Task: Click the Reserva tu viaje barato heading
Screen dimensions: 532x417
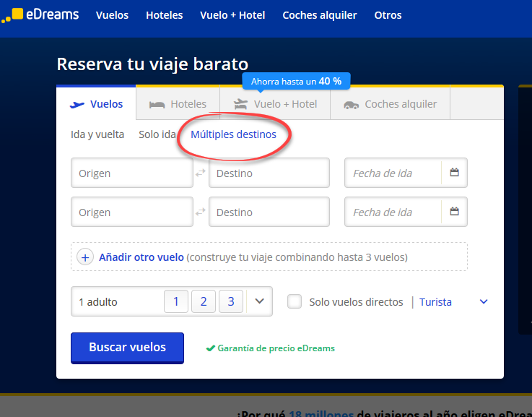Action: tap(152, 64)
